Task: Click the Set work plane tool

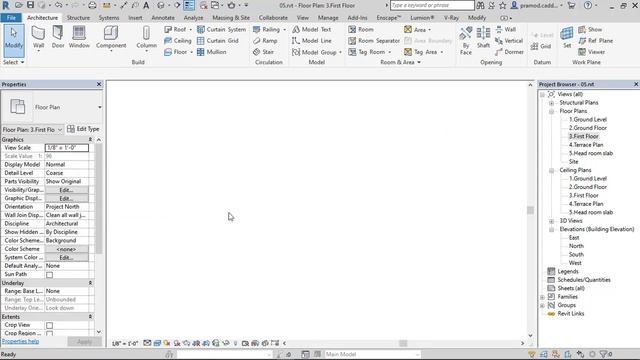Action: point(567,38)
